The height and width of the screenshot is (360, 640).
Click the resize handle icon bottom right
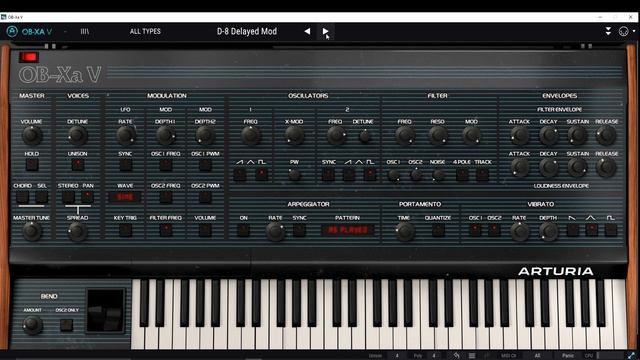[632, 356]
